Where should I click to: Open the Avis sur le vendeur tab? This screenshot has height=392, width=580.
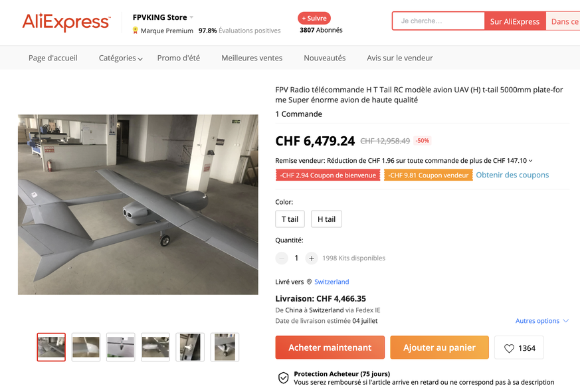tap(399, 58)
